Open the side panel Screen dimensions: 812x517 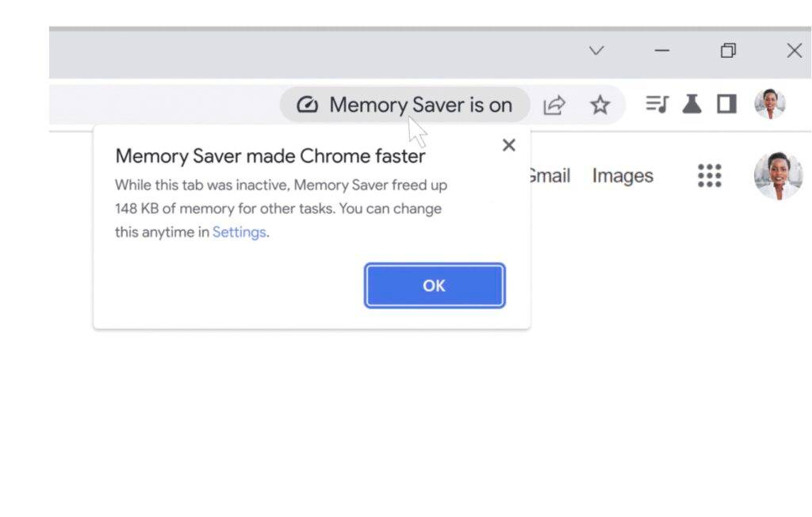725,104
